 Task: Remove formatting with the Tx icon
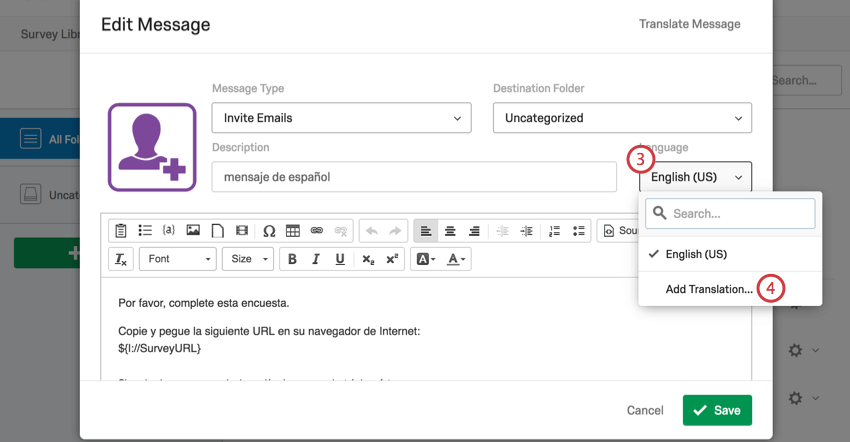(x=120, y=259)
